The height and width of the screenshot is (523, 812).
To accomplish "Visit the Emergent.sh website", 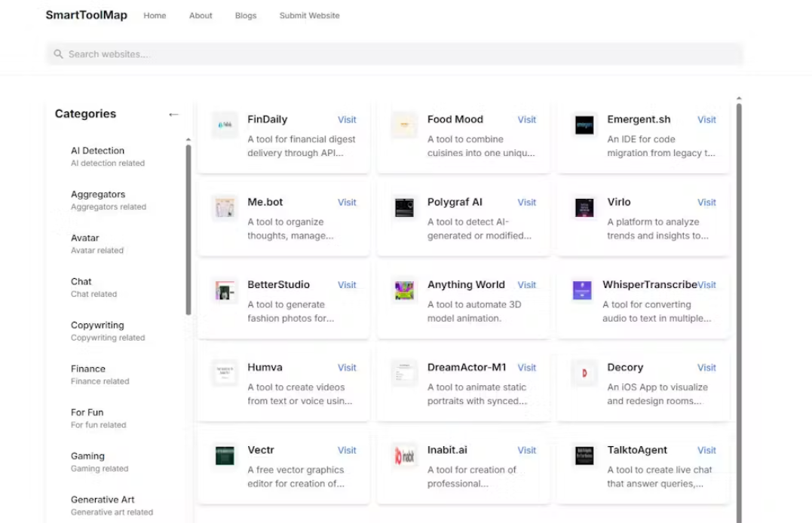I will 706,120.
